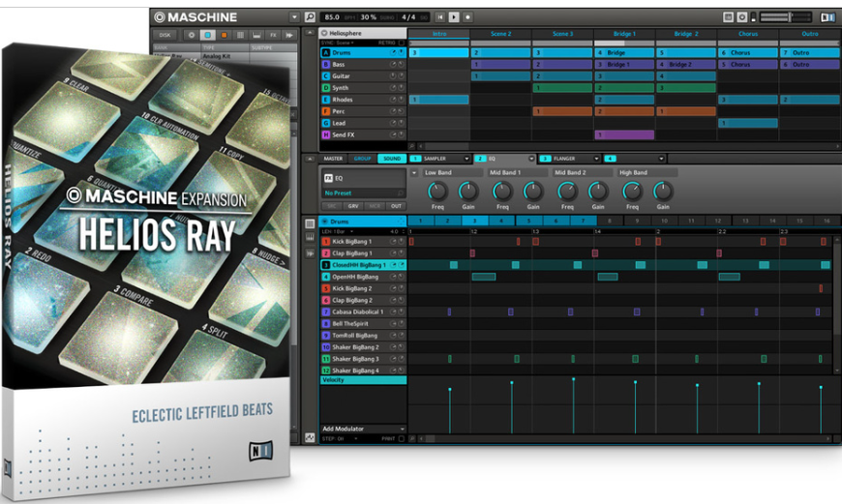Open the Maschine main menu dropdown arrow
Image resolution: width=842 pixels, height=504 pixels.
pyautogui.click(x=294, y=17)
